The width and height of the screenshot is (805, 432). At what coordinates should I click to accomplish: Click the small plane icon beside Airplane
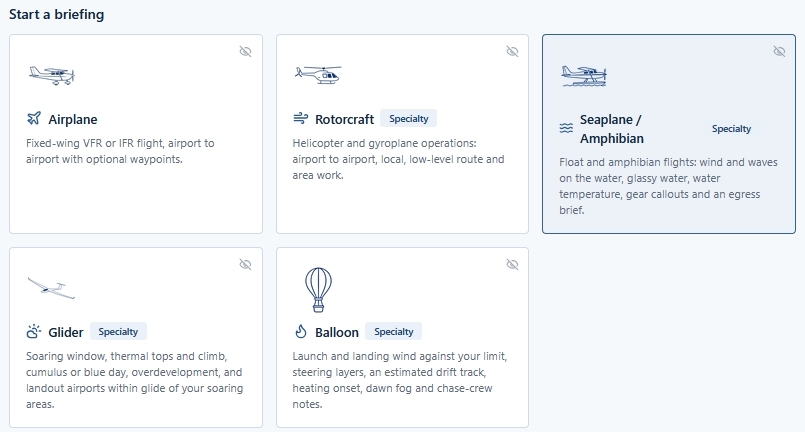click(33, 119)
